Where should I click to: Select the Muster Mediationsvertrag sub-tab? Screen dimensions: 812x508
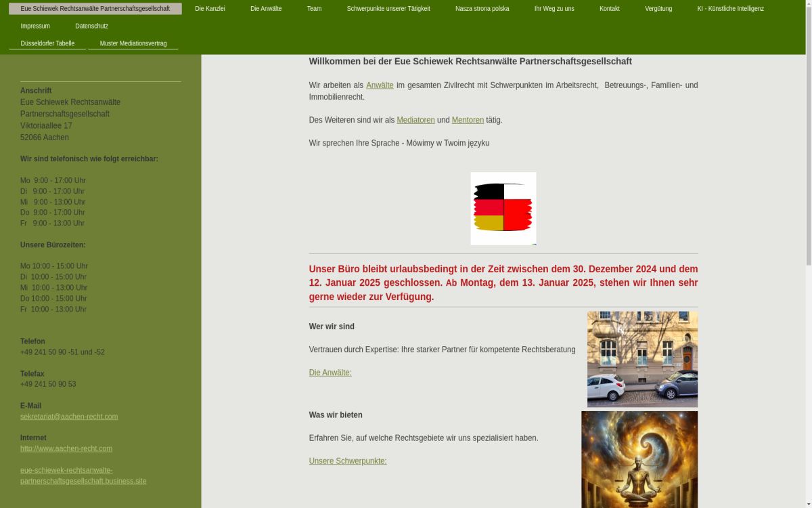133,43
